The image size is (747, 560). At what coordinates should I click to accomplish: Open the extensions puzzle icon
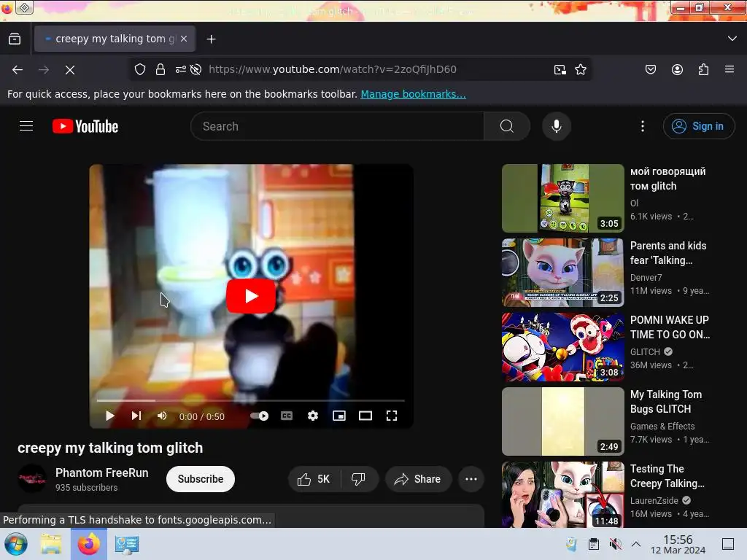(703, 69)
